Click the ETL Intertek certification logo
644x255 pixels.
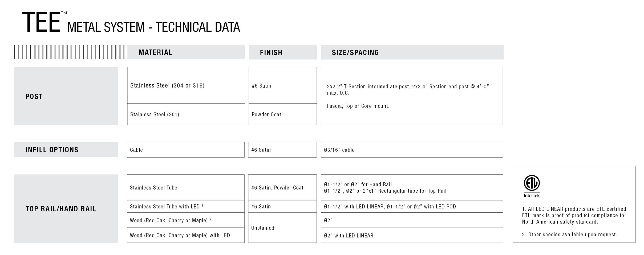532,186
